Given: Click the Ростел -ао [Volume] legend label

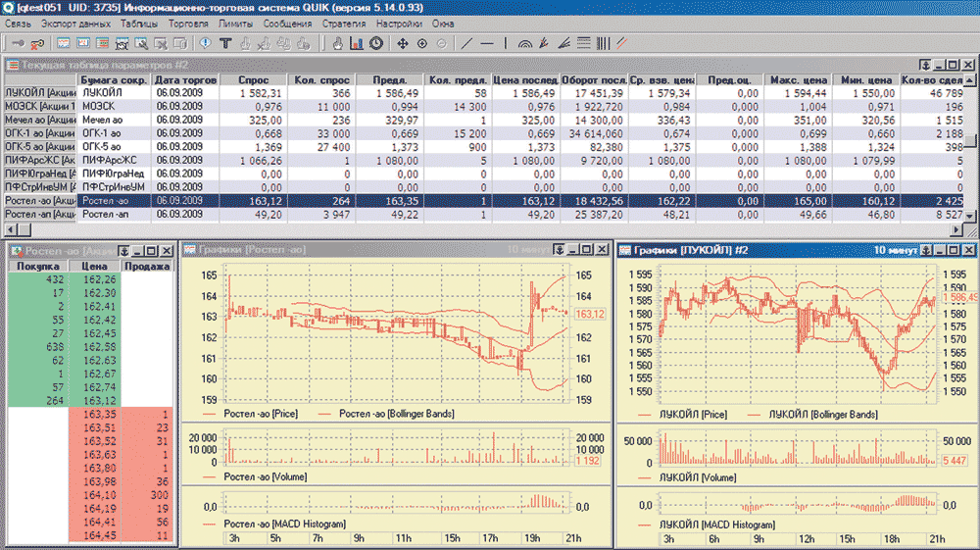Looking at the screenshot, I should point(265,476).
